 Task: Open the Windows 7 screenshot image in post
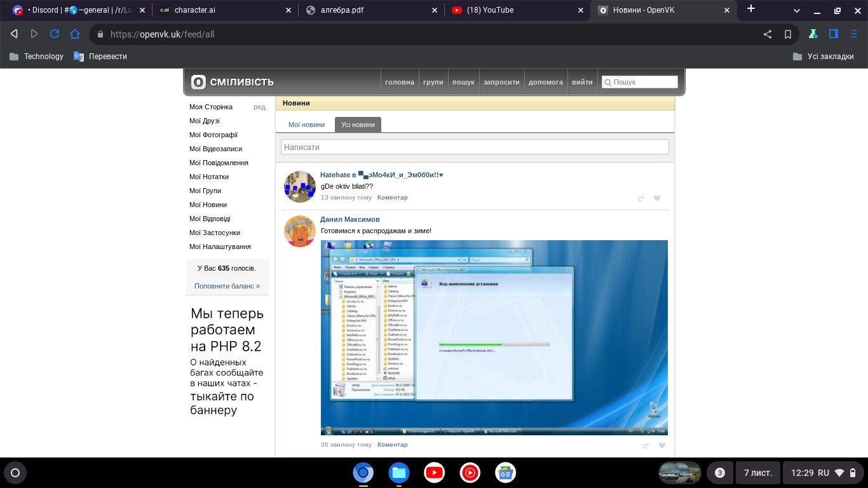click(x=494, y=337)
